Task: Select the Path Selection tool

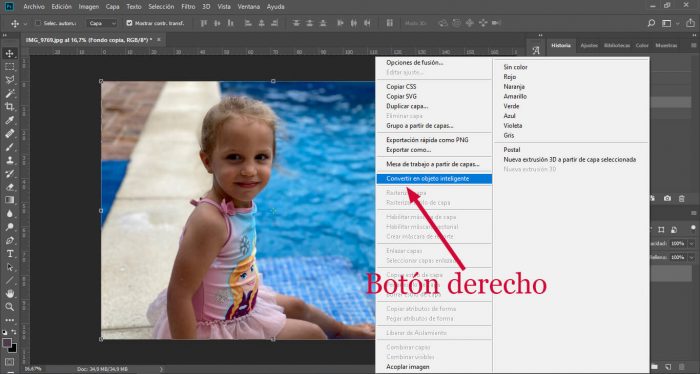Action: click(x=9, y=267)
